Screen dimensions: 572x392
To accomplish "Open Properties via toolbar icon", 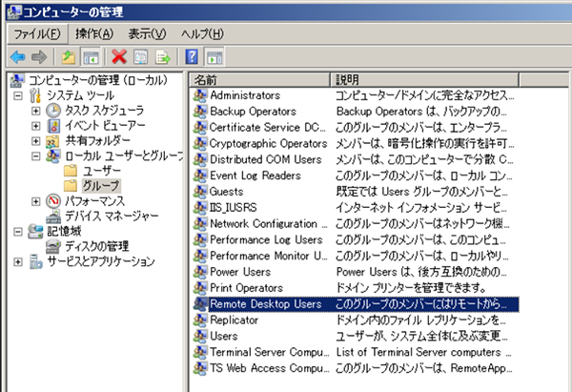I will (x=141, y=57).
